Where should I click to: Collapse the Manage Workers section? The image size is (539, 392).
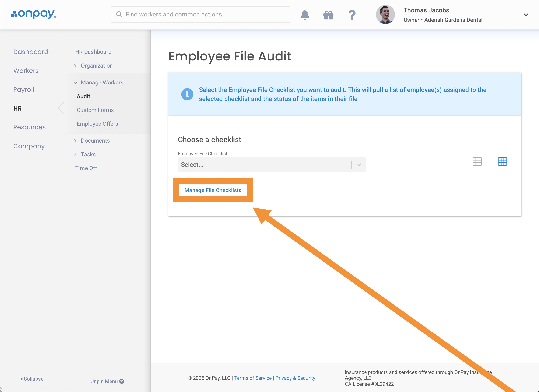[x=102, y=82]
